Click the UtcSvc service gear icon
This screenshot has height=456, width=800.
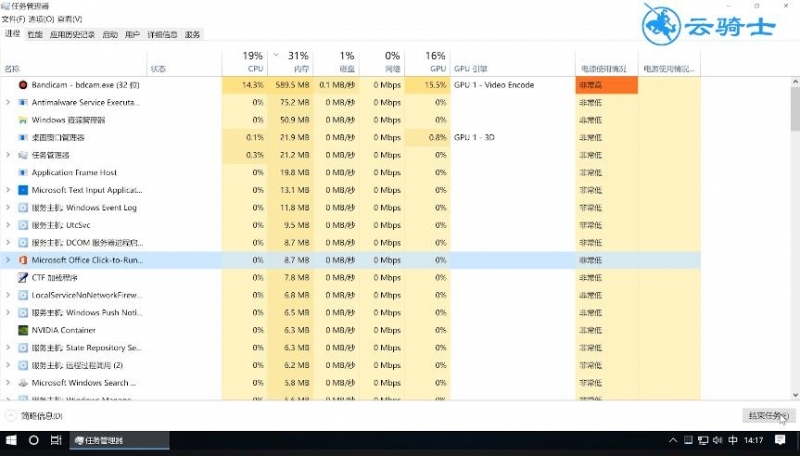pyautogui.click(x=22, y=225)
